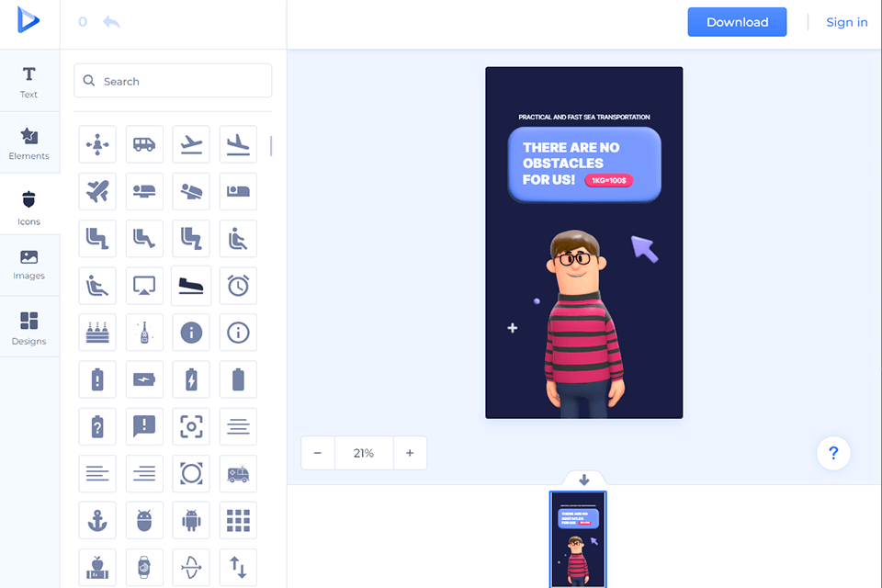The width and height of the screenshot is (882, 588).
Task: Insert the alarm clock icon
Action: (x=238, y=286)
